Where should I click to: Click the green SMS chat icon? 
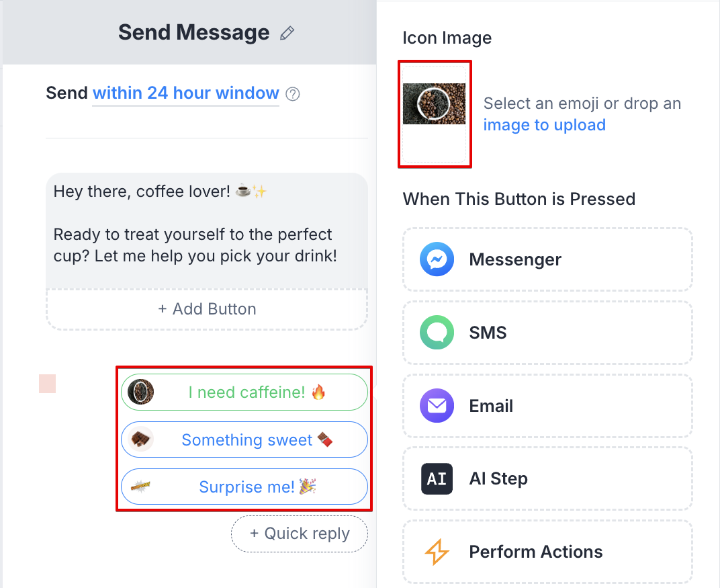437,333
